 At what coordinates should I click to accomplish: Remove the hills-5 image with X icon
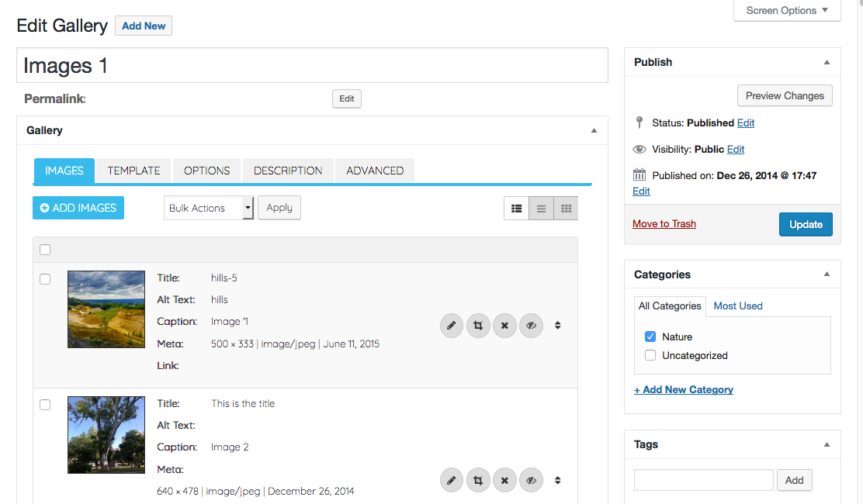tap(504, 326)
